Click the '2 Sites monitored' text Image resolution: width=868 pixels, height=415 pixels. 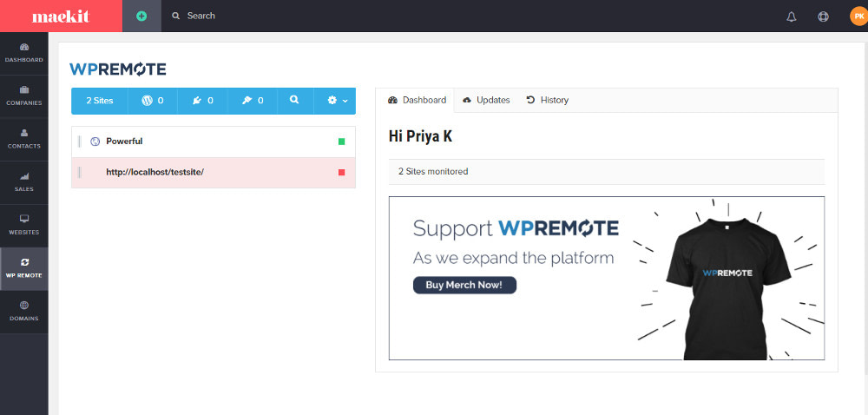pyautogui.click(x=433, y=172)
